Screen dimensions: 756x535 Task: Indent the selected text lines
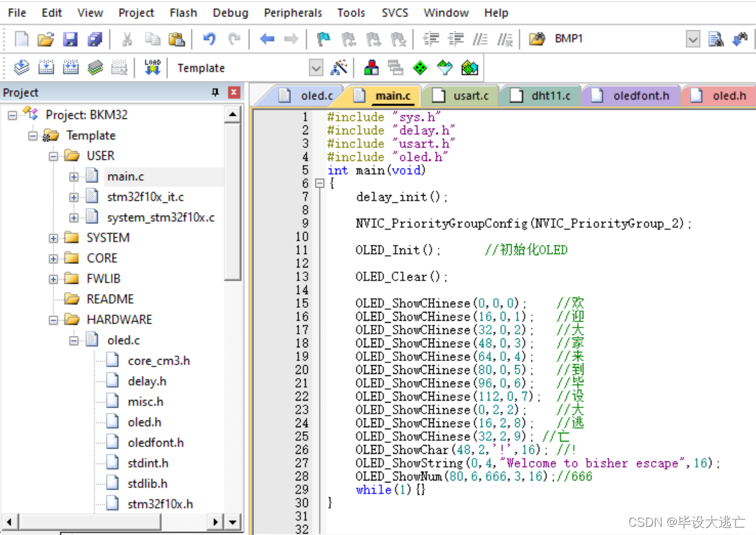431,39
